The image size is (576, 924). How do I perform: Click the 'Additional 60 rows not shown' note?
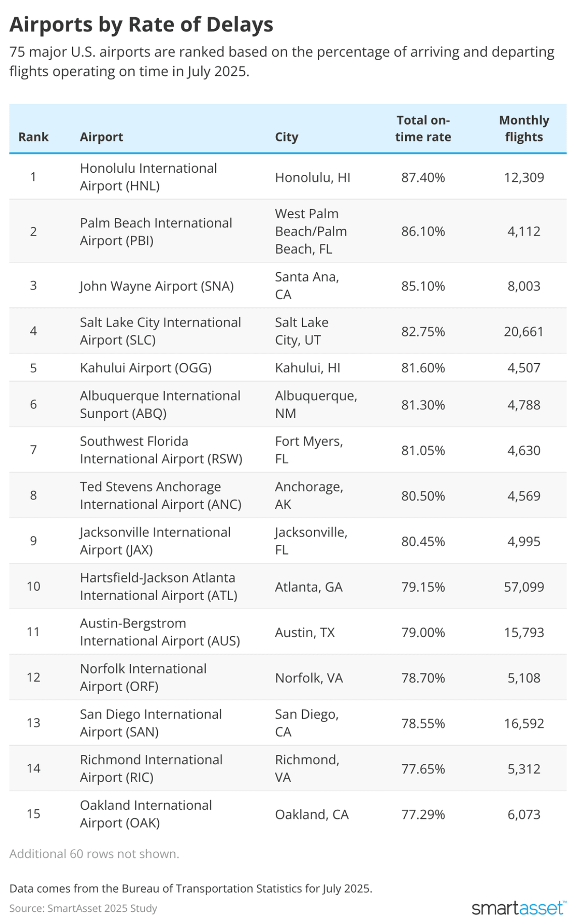point(94,854)
